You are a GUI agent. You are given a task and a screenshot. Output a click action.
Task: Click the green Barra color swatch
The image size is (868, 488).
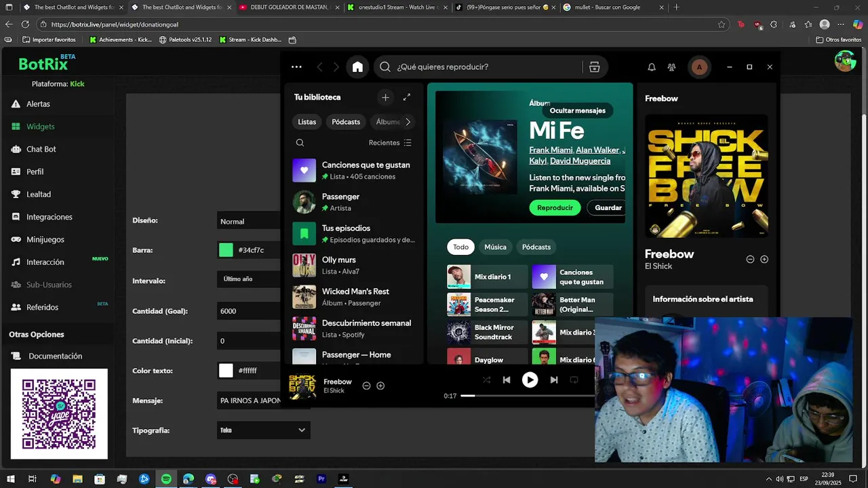click(226, 250)
